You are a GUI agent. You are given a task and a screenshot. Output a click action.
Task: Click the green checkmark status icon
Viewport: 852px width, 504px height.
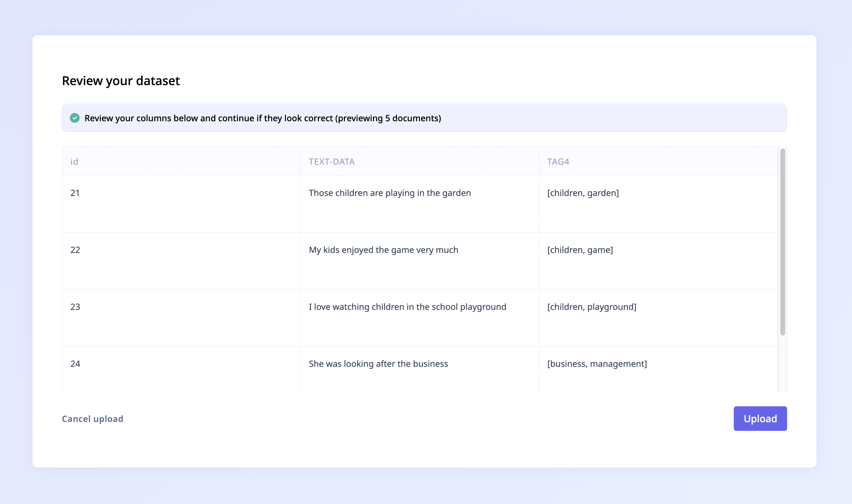click(x=75, y=118)
